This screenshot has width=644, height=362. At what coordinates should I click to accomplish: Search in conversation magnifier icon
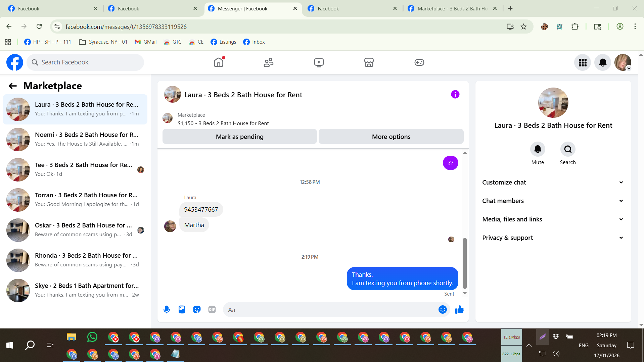[x=568, y=149]
